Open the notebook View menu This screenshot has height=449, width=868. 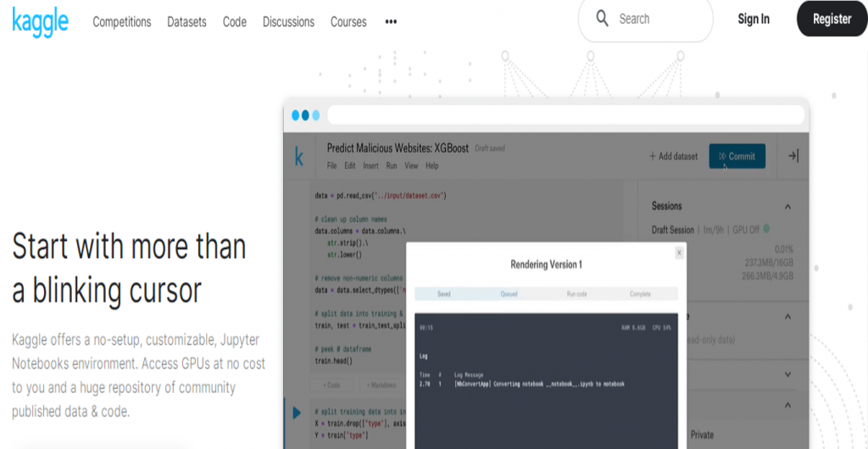coord(411,166)
